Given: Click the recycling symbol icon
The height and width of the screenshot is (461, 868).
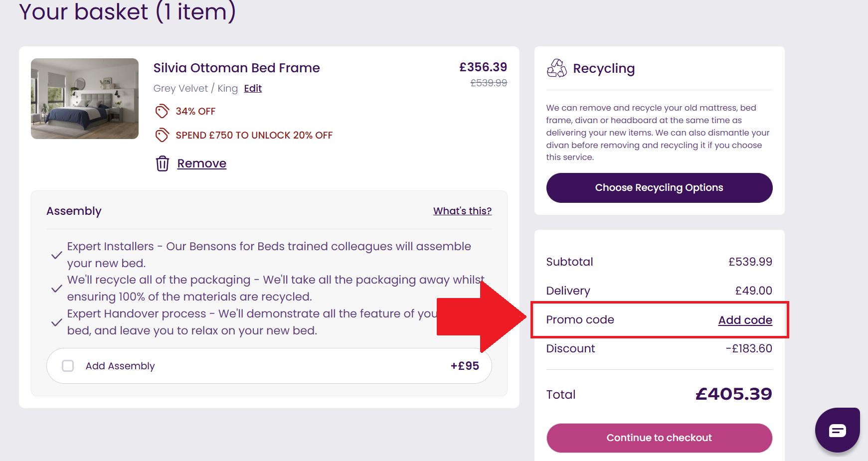Looking at the screenshot, I should pyautogui.click(x=557, y=68).
